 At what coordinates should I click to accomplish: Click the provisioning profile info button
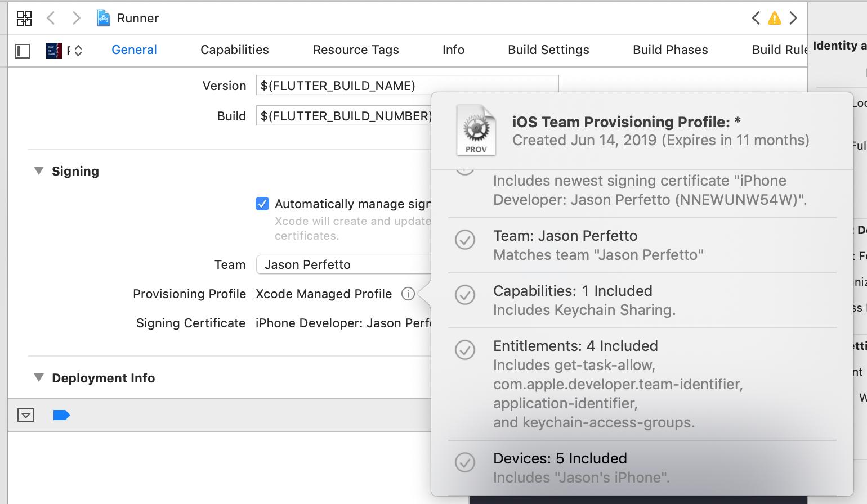click(x=408, y=294)
